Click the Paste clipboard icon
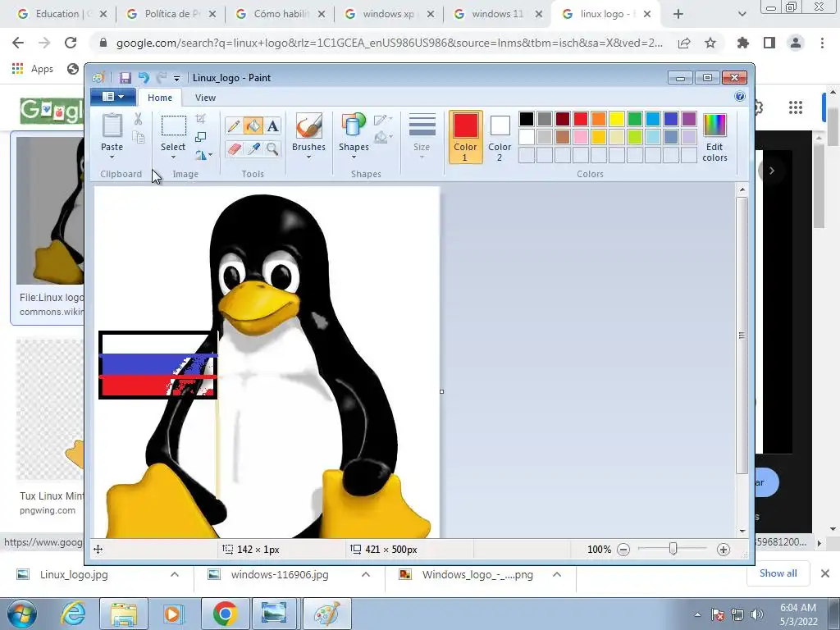This screenshot has height=630, width=840. 112,126
